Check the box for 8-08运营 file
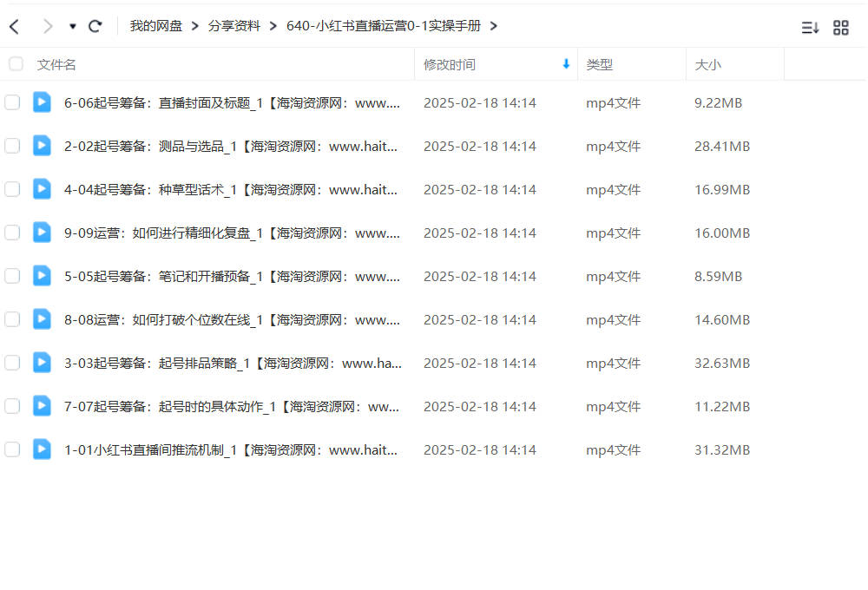The width and height of the screenshot is (868, 590). coord(12,319)
